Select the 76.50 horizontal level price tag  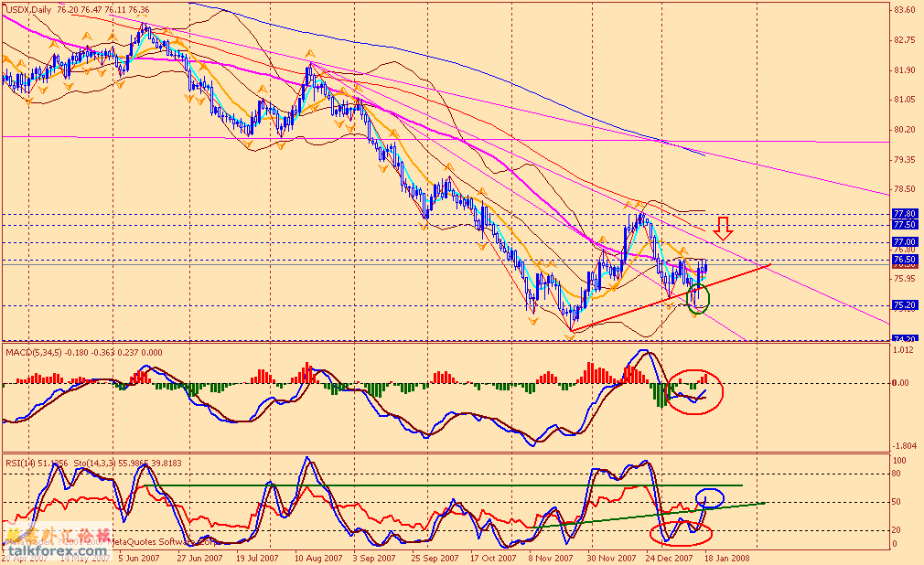[x=905, y=260]
